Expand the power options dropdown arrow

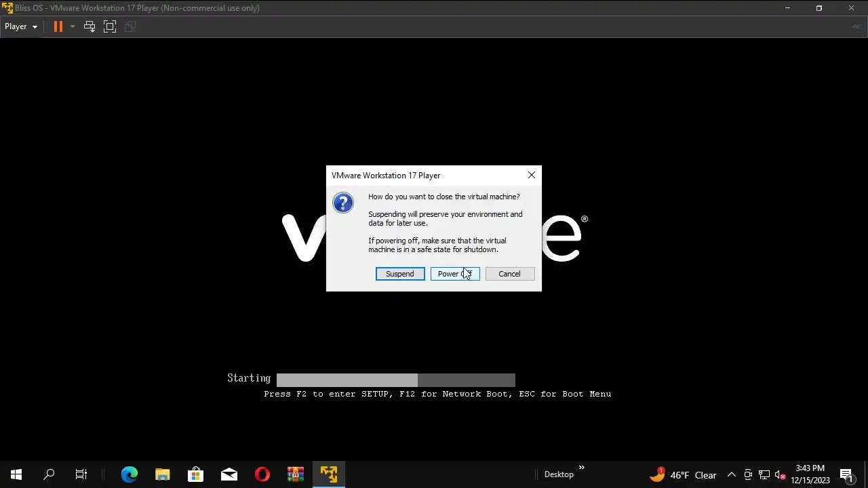tap(72, 26)
